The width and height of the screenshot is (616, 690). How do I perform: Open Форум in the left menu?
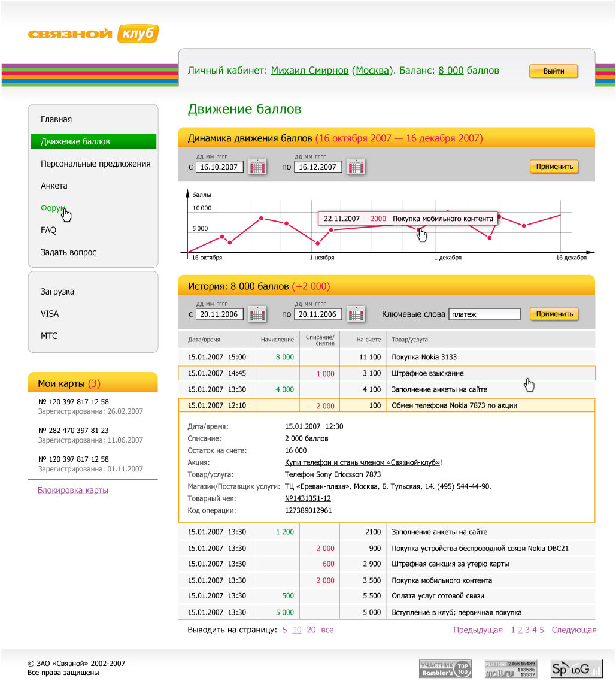[53, 208]
